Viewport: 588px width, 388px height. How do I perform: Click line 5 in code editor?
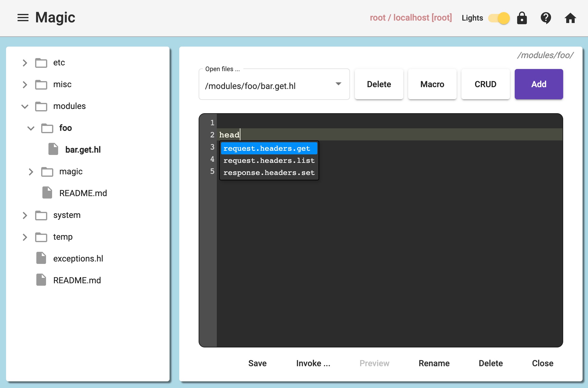click(x=424, y=171)
